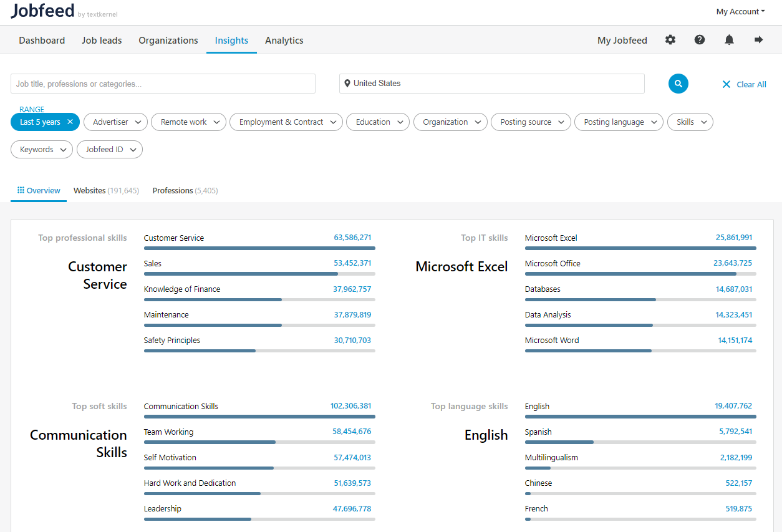The height and width of the screenshot is (532, 782).
Task: Check notifications via the bell icon
Action: click(x=729, y=39)
